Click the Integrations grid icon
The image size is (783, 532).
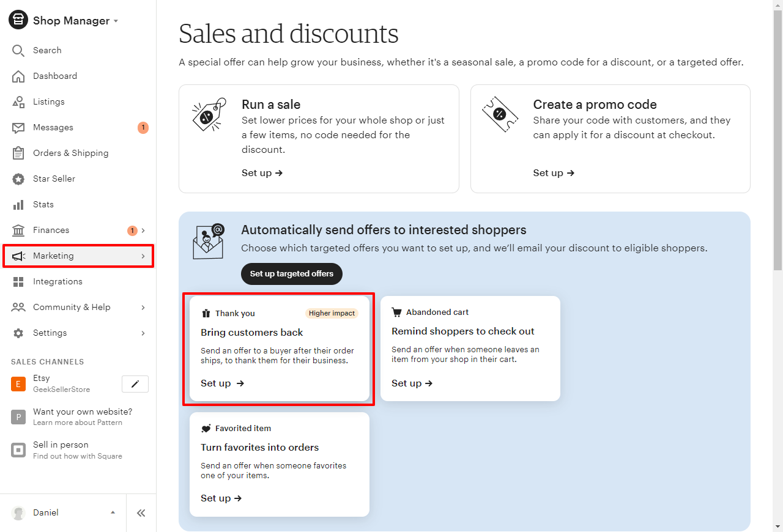(x=18, y=281)
